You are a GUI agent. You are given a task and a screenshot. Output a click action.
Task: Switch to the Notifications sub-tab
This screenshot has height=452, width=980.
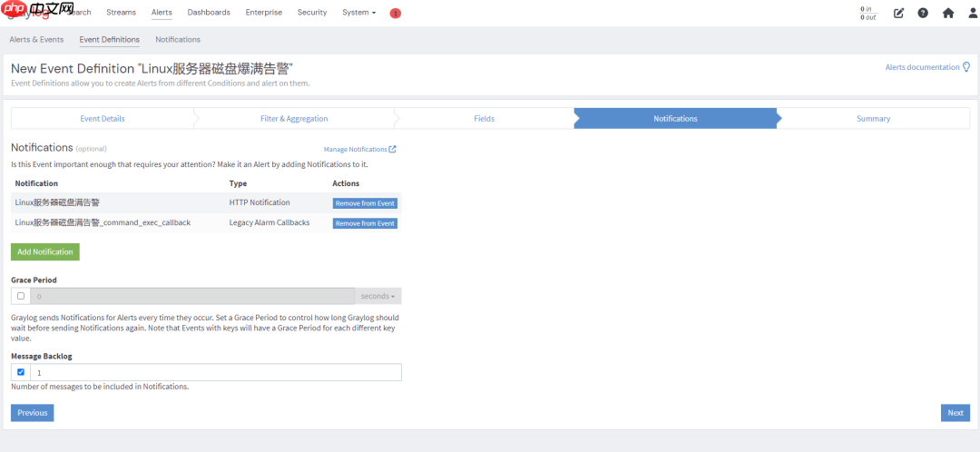point(178,40)
